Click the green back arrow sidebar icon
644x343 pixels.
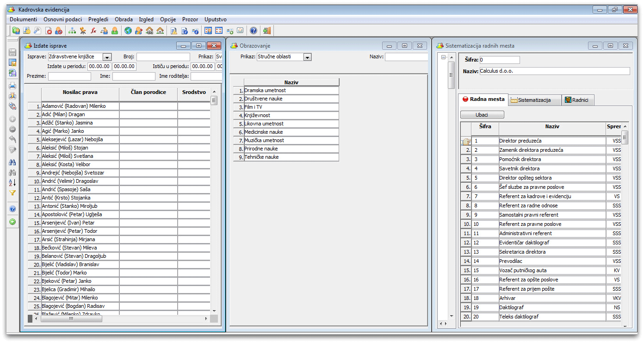[12, 222]
